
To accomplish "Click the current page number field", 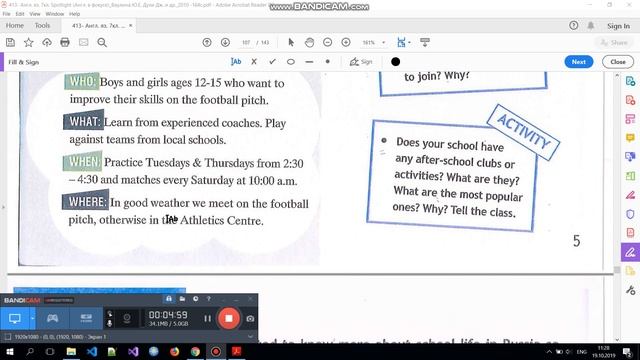I will 246,42.
